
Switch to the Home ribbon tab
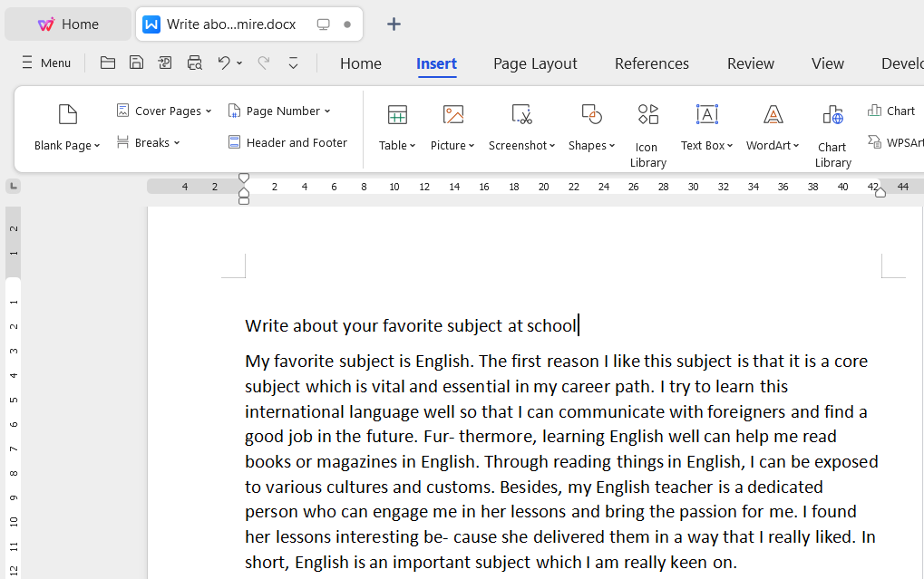(x=361, y=63)
